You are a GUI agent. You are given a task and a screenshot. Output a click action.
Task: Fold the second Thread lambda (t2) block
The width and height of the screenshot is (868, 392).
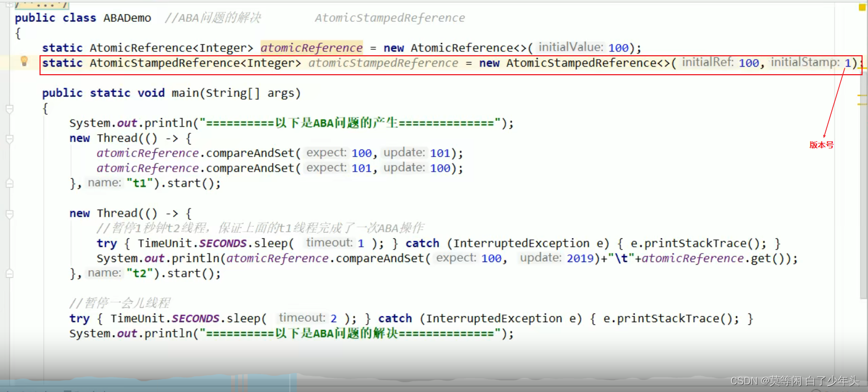9,214
